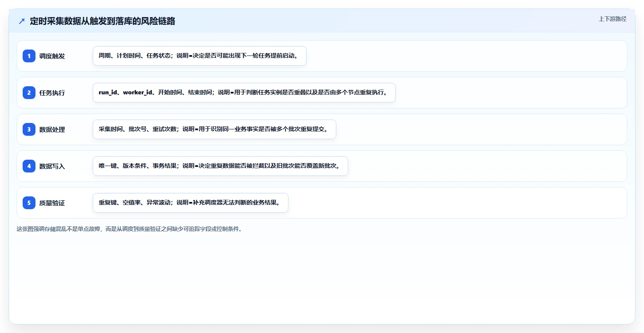Viewport: 644px width, 333px height.
Task: Click the step number 1 badge
Action: (29, 56)
